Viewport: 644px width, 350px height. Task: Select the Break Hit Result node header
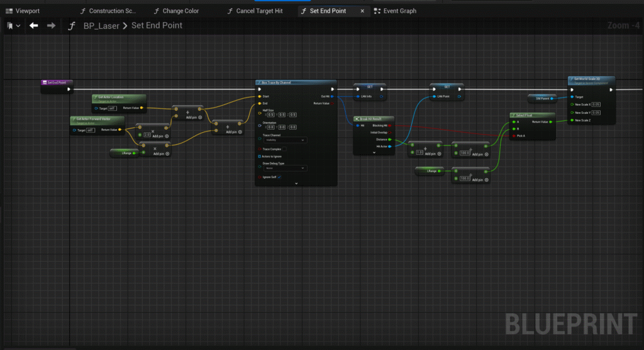[x=374, y=119]
